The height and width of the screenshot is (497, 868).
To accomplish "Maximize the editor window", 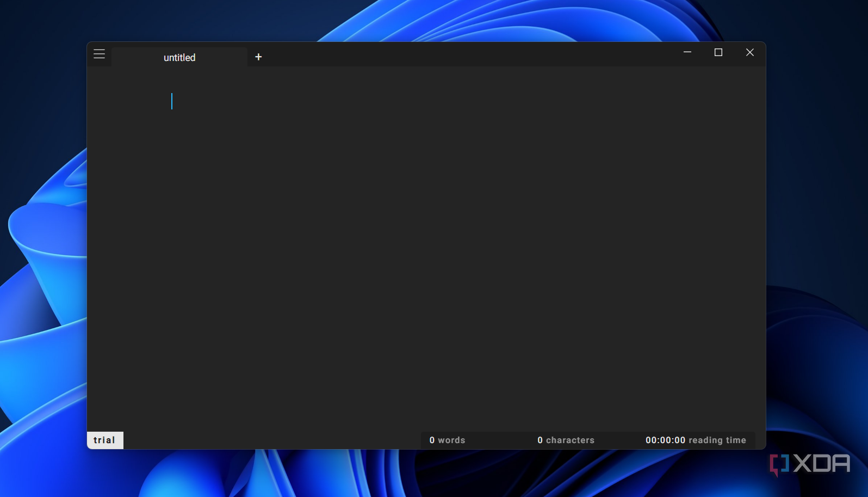I will pos(718,52).
